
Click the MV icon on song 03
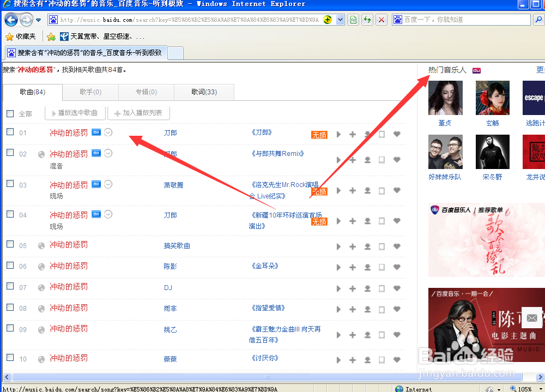[x=96, y=184]
